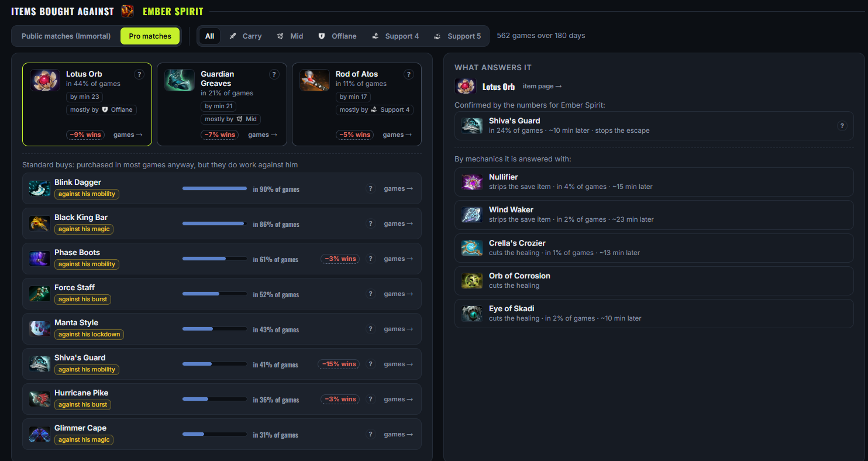Click the Eye of Skadi icon
Viewport: 868px width, 461px height.
(x=471, y=313)
